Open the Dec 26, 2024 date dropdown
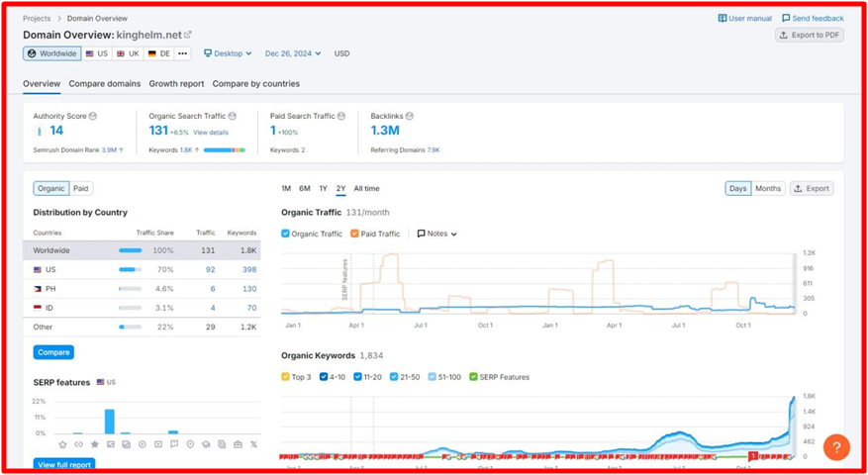868x475 pixels. tap(294, 53)
